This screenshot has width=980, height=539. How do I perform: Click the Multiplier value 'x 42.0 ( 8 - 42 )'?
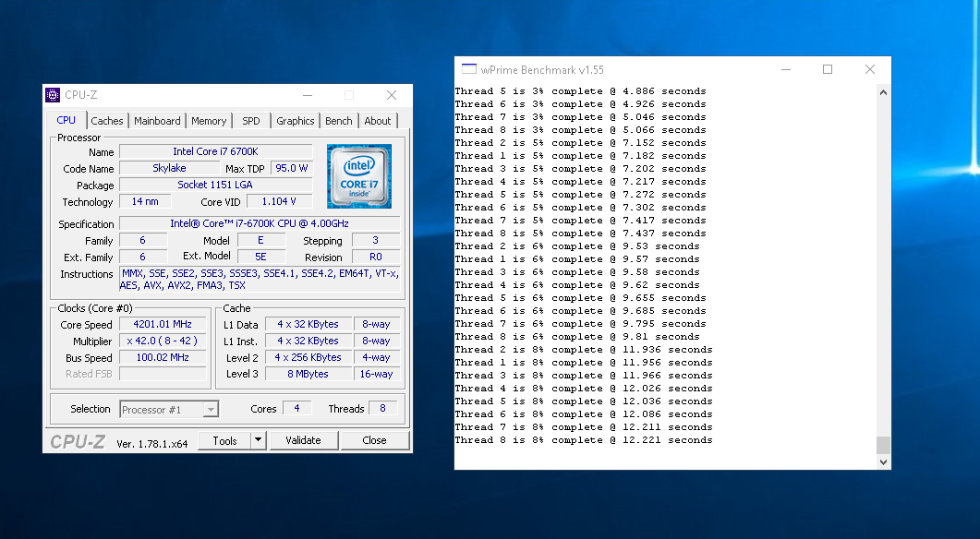(163, 341)
